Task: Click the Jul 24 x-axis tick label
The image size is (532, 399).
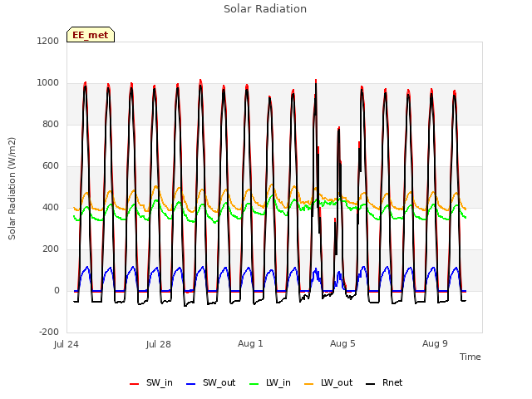Action: coord(66,344)
